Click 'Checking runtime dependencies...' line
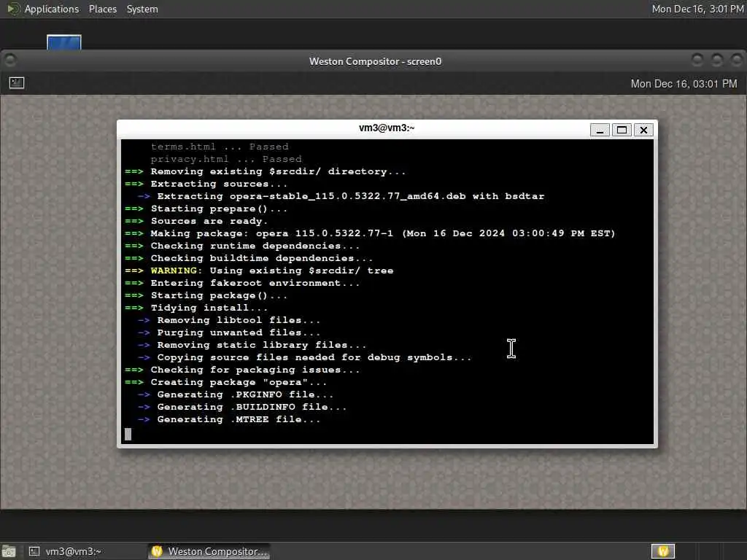The height and width of the screenshot is (560, 747). 242,246
